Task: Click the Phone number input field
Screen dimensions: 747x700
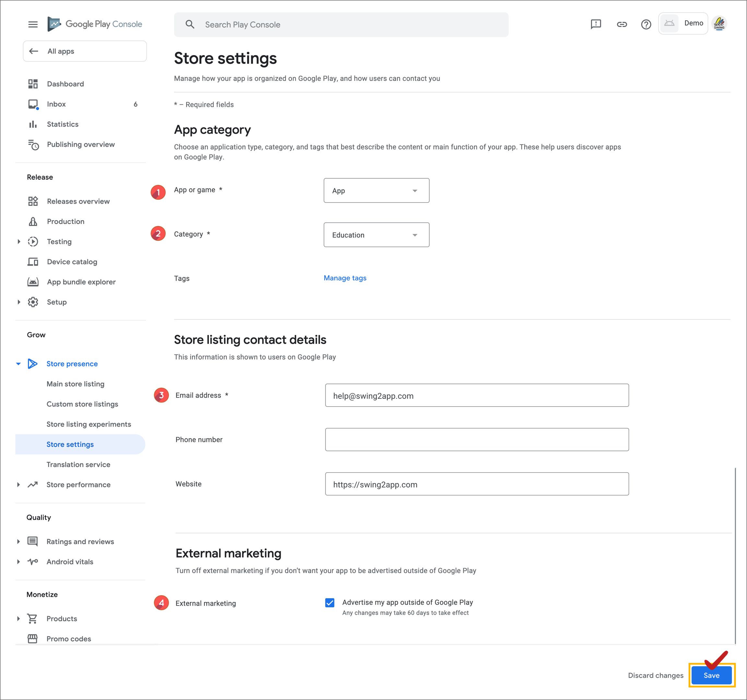Action: click(x=477, y=440)
